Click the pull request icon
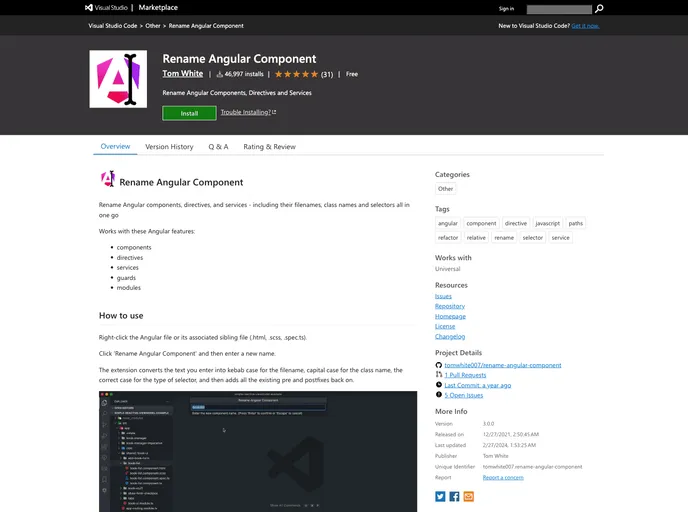688x512 pixels. click(438, 375)
